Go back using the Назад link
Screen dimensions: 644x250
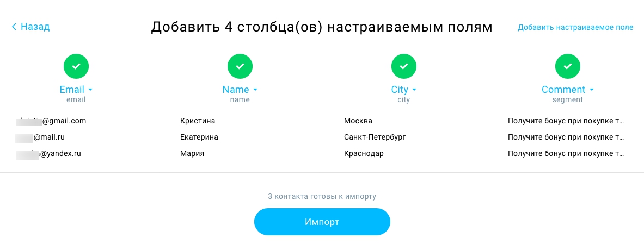(x=31, y=27)
